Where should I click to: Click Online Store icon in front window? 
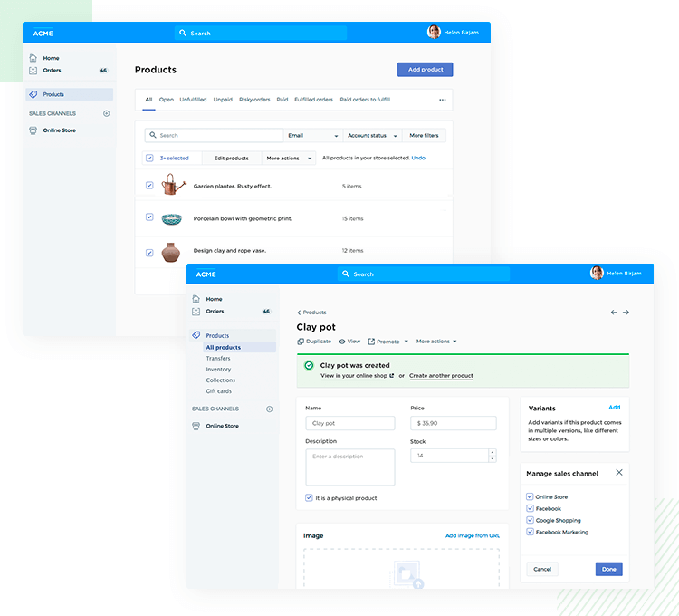point(196,427)
